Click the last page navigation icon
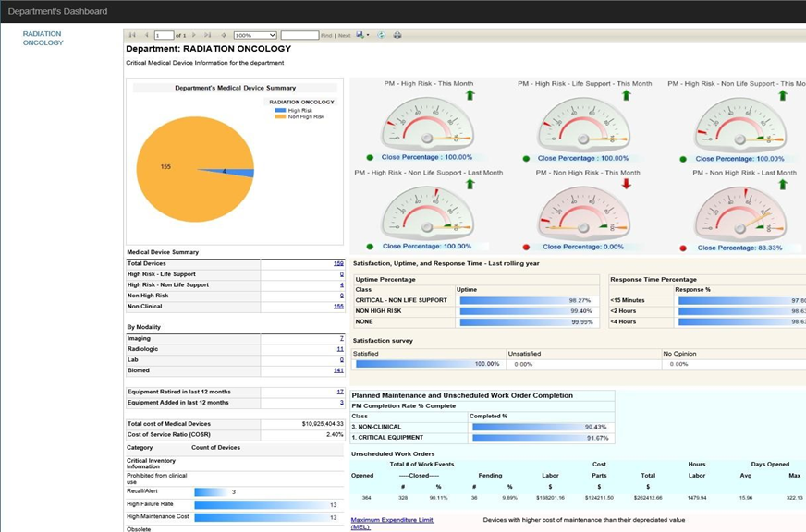Screen dimensions: 806x532 207,35
